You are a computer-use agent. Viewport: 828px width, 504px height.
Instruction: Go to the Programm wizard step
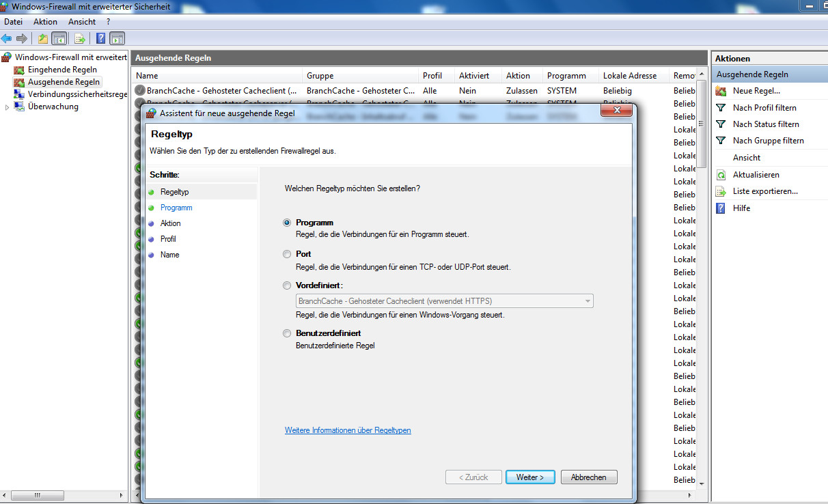click(x=176, y=208)
